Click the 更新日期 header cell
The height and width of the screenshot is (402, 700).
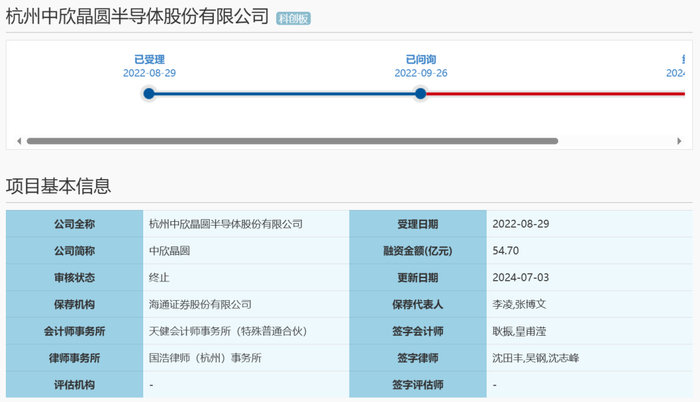coord(418,277)
